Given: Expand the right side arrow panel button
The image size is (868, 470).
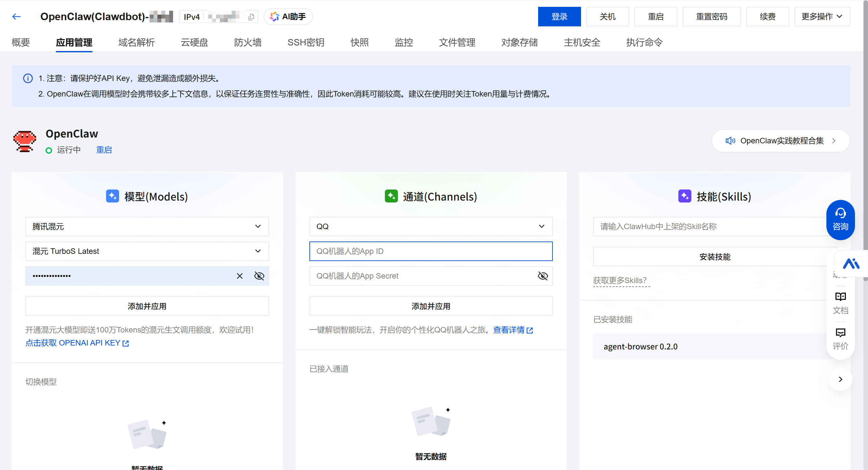Looking at the screenshot, I should tap(840, 379).
